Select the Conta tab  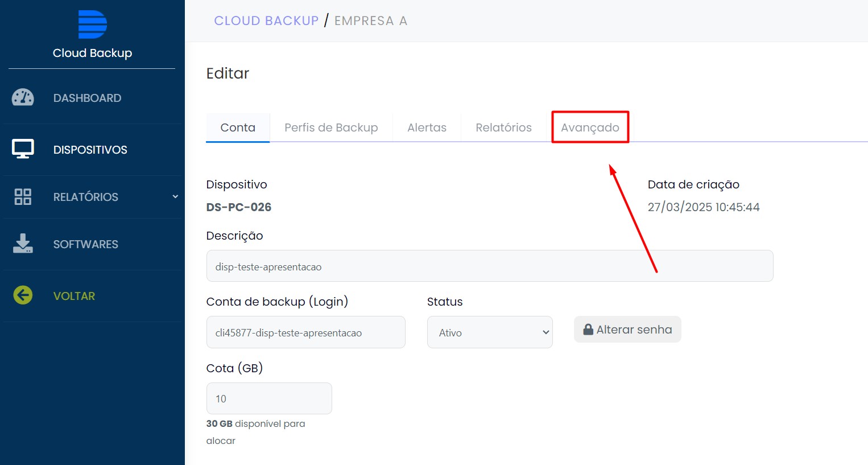[x=238, y=127]
